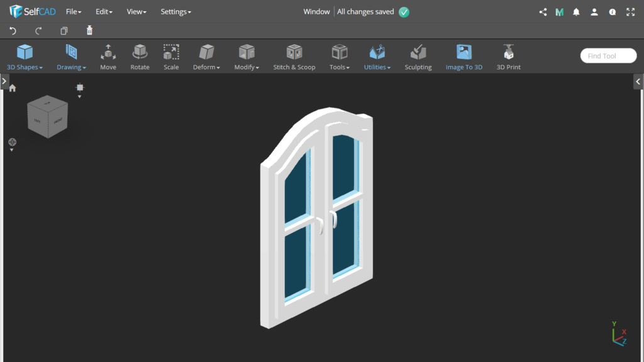
Task: Toggle fullscreen mode
Action: pos(630,12)
